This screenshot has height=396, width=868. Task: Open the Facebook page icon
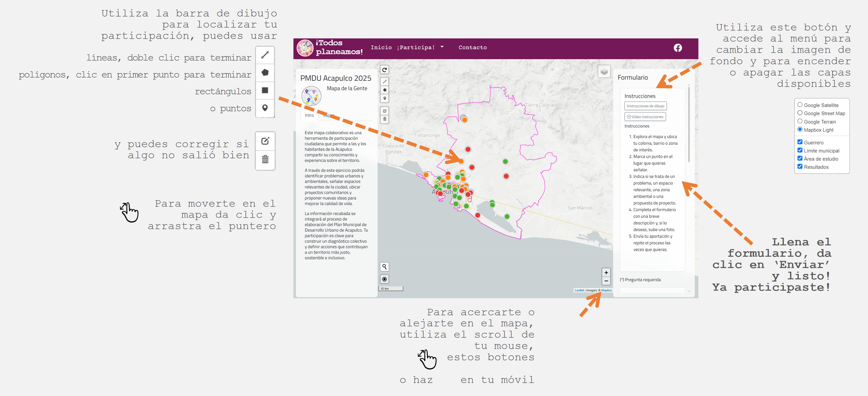coord(678,48)
